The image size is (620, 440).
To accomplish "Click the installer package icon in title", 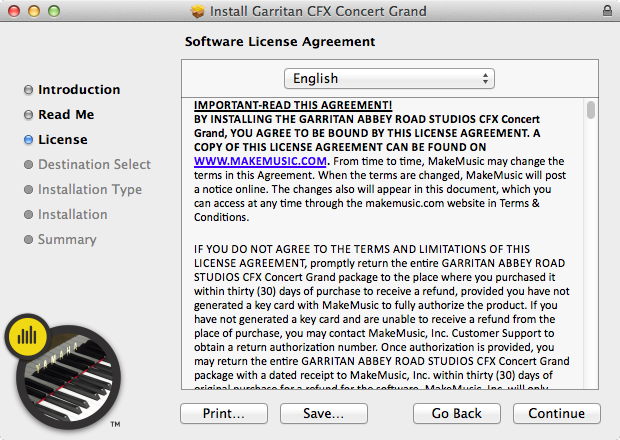I will pos(197,11).
